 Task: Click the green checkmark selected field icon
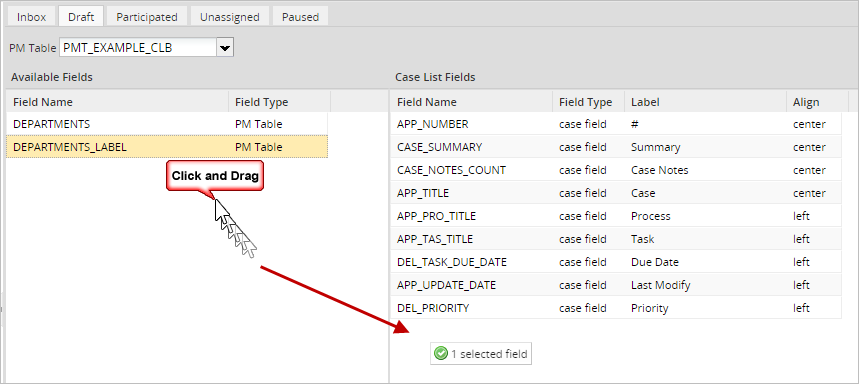click(x=440, y=354)
